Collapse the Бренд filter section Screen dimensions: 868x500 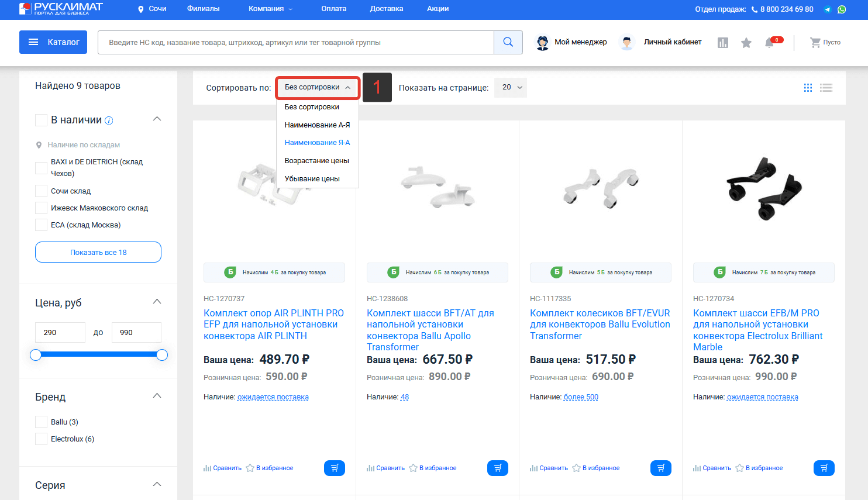(157, 396)
